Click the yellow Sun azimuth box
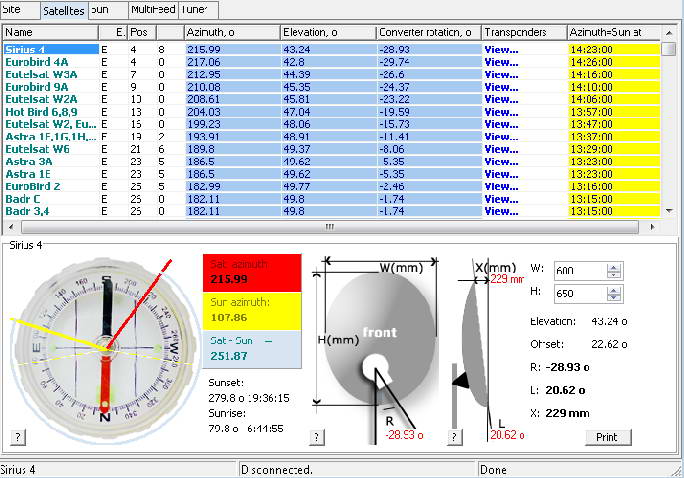Viewport: 684px width, 478px height. (x=252, y=311)
